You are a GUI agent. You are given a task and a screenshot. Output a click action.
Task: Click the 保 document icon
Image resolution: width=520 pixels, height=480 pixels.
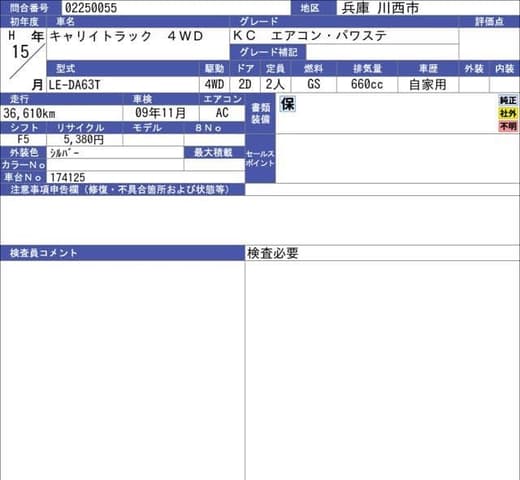(288, 104)
